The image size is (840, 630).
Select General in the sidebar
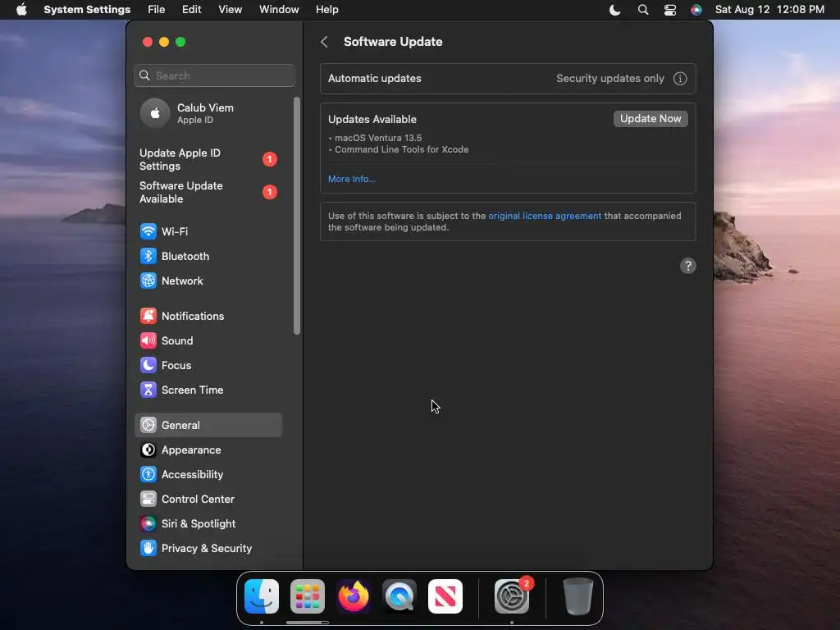pyautogui.click(x=208, y=426)
